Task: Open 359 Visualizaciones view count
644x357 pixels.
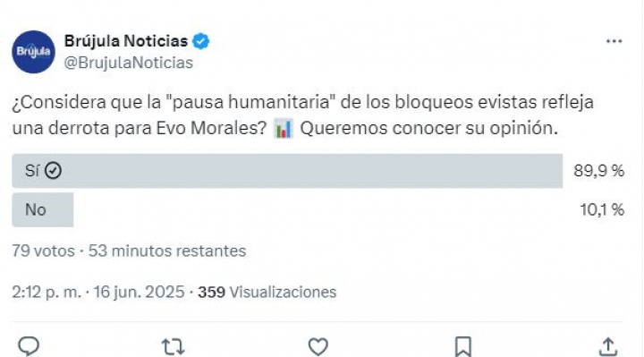Action: point(267,292)
